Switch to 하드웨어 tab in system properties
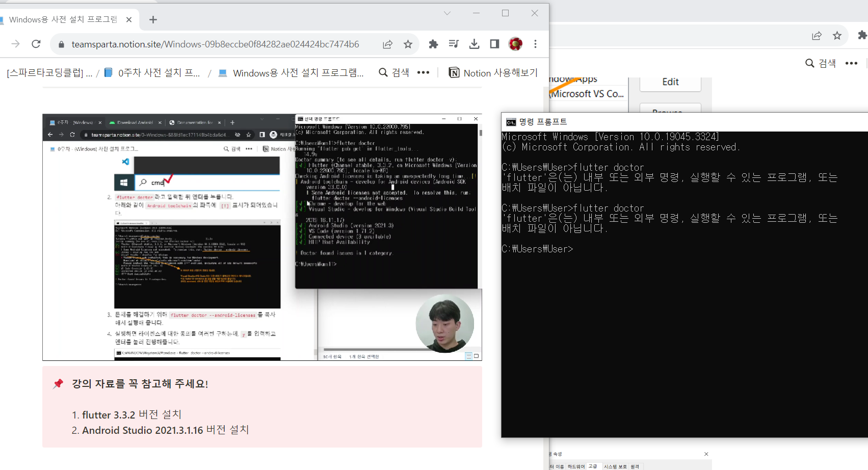Screen dimensions: 868x470 point(576,466)
